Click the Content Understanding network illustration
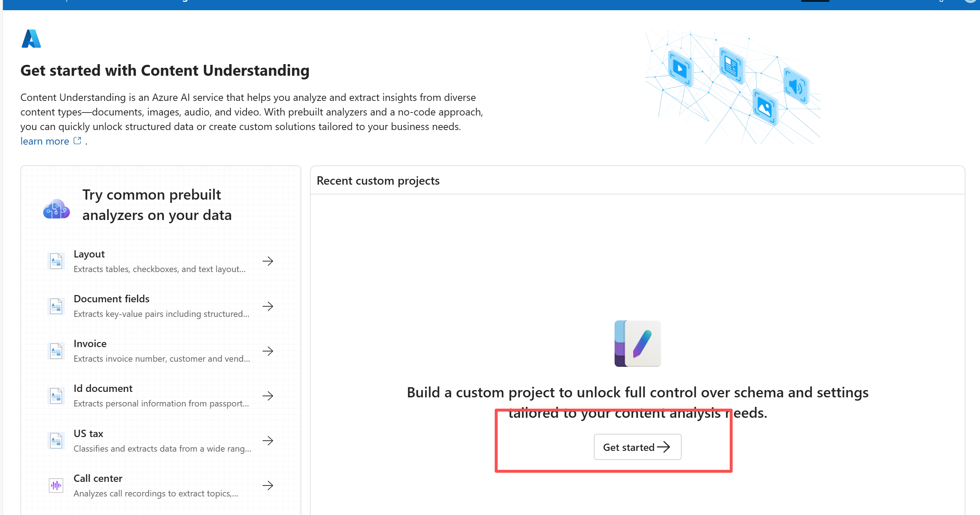The image size is (980, 515). [732, 87]
